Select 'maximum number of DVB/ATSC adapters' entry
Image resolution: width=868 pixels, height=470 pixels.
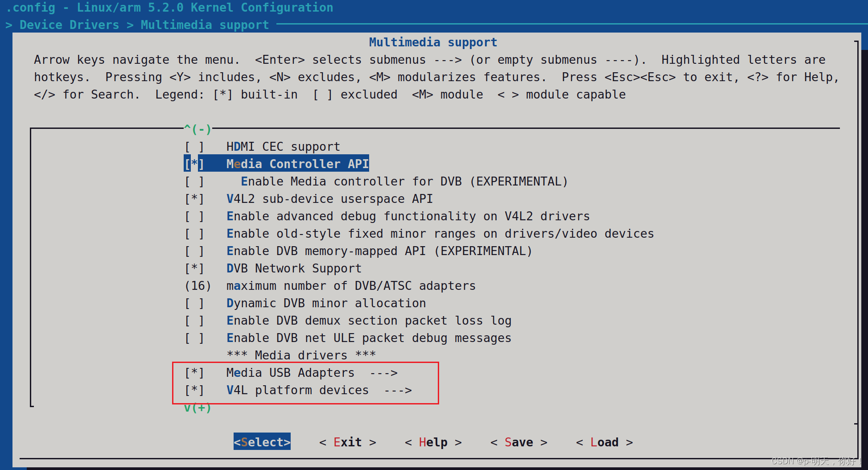pyautogui.click(x=351, y=286)
